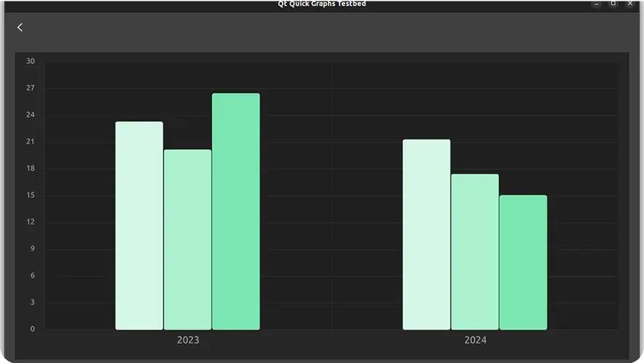This screenshot has width=644, height=363.
Task: Click the maximize window button
Action: tap(614, 4)
